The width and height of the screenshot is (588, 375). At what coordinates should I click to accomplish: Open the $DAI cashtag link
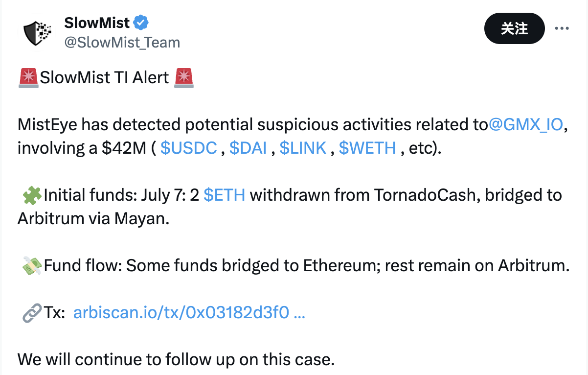248,148
